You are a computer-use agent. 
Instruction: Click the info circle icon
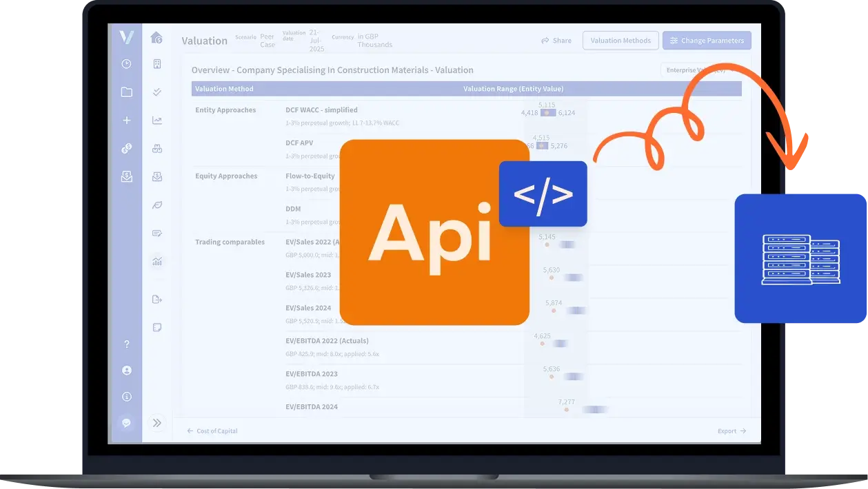[126, 397]
